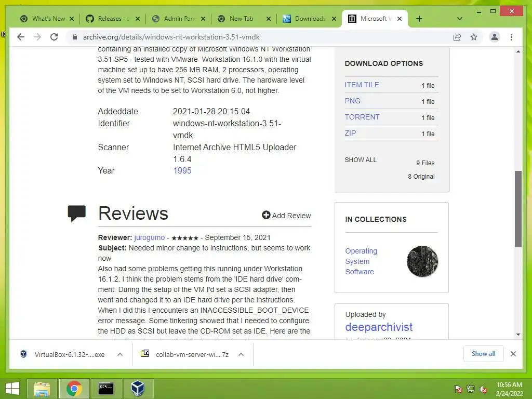532x399 pixels.
Task: Click the Reviews speech bubble icon
Action: point(77,214)
